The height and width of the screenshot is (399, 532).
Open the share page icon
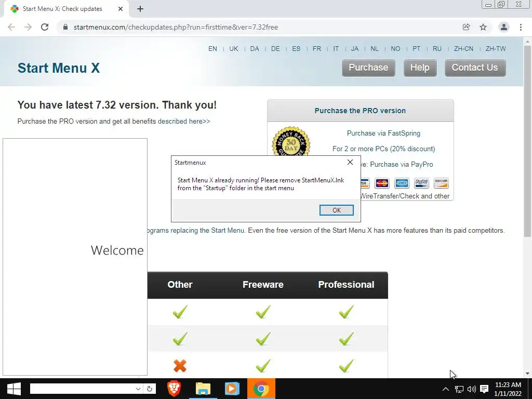coord(466,27)
